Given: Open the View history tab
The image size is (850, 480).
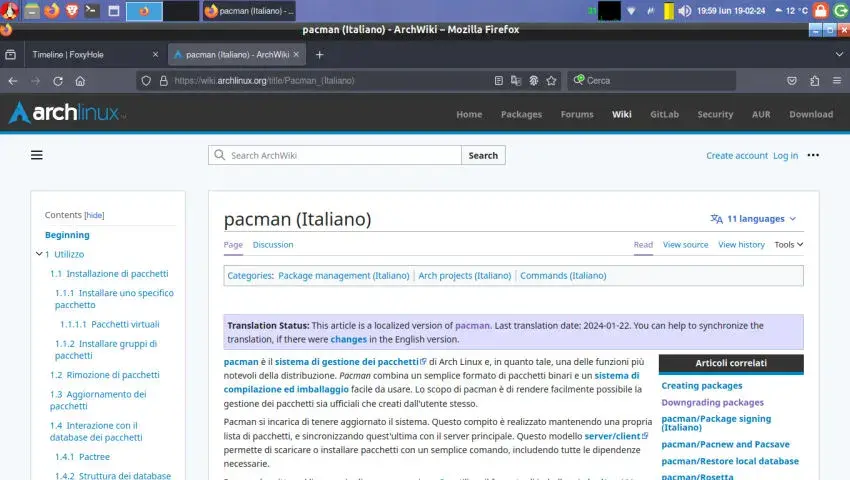Looking at the screenshot, I should (x=741, y=245).
